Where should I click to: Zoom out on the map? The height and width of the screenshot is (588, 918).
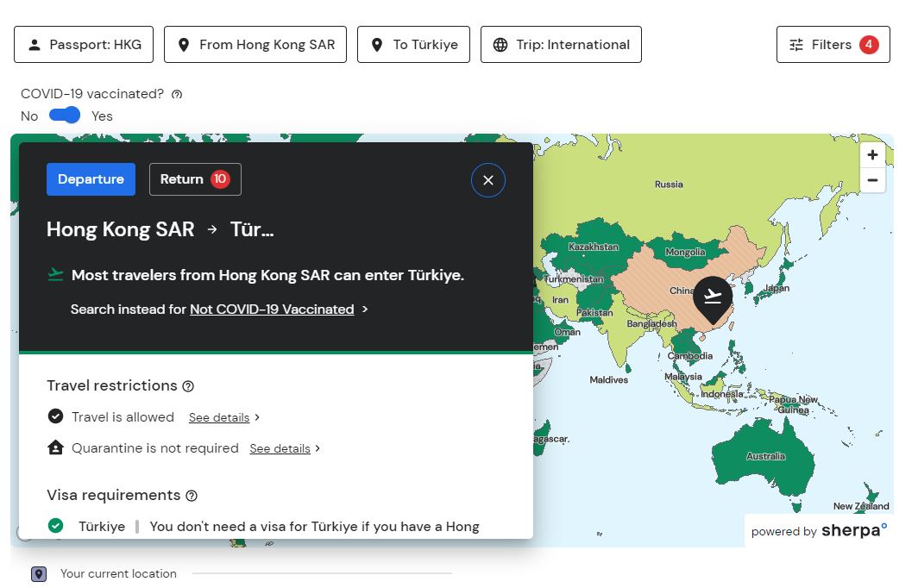872,180
